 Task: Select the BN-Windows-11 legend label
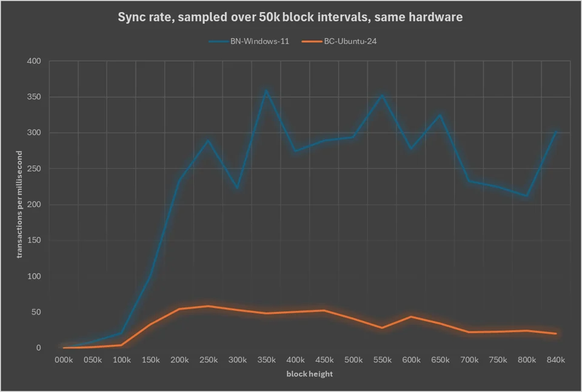pos(259,41)
